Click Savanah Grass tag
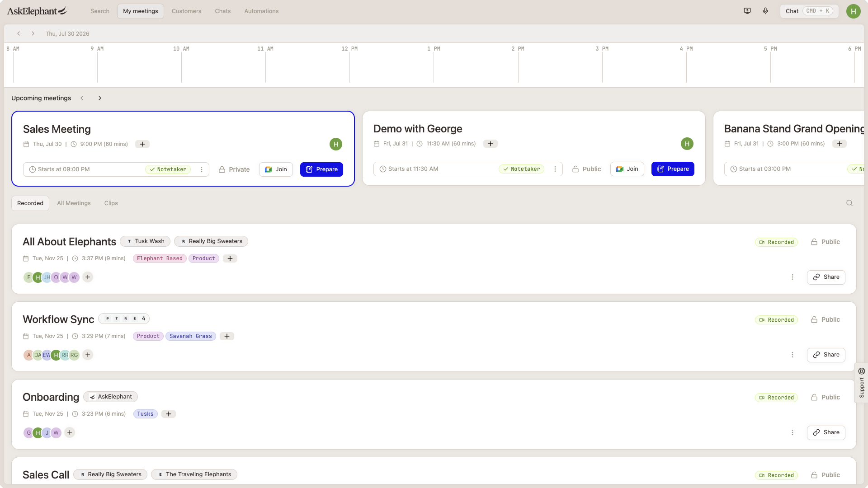The width and height of the screenshot is (868, 488). coord(191,336)
